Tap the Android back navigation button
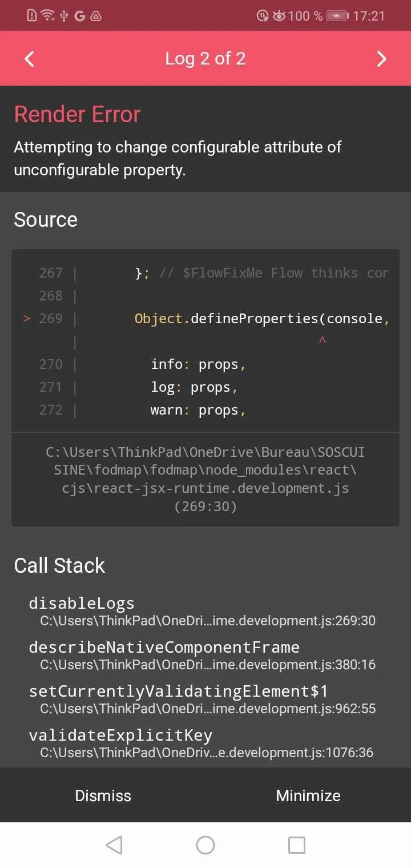The width and height of the screenshot is (411, 868). click(114, 845)
